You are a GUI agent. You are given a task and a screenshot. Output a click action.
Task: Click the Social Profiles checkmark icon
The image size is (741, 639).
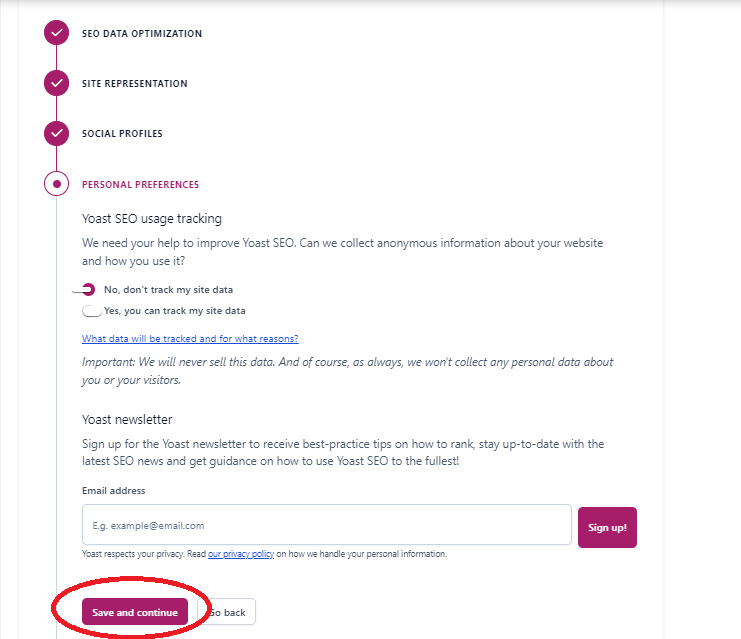(57, 133)
